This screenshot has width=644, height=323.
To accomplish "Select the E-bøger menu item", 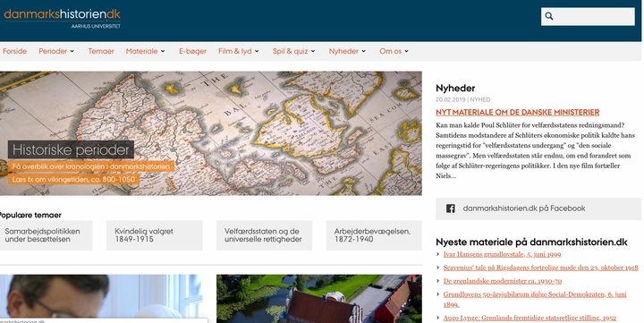I will [192, 51].
